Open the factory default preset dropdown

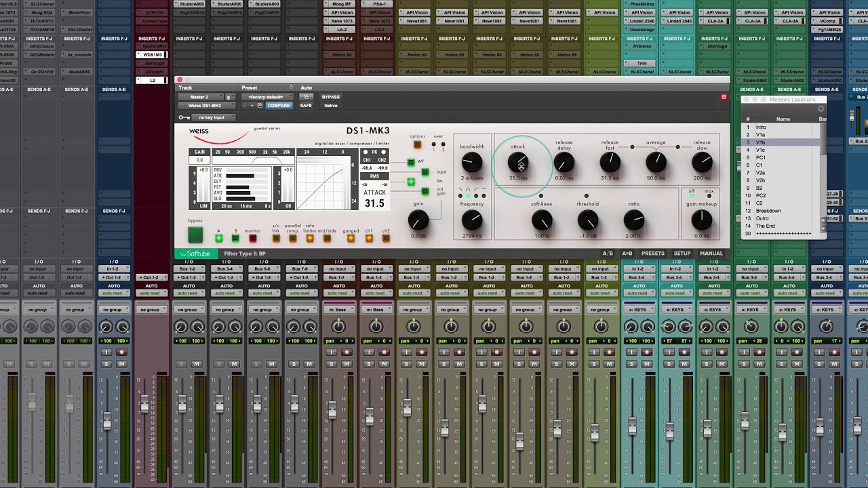point(266,97)
